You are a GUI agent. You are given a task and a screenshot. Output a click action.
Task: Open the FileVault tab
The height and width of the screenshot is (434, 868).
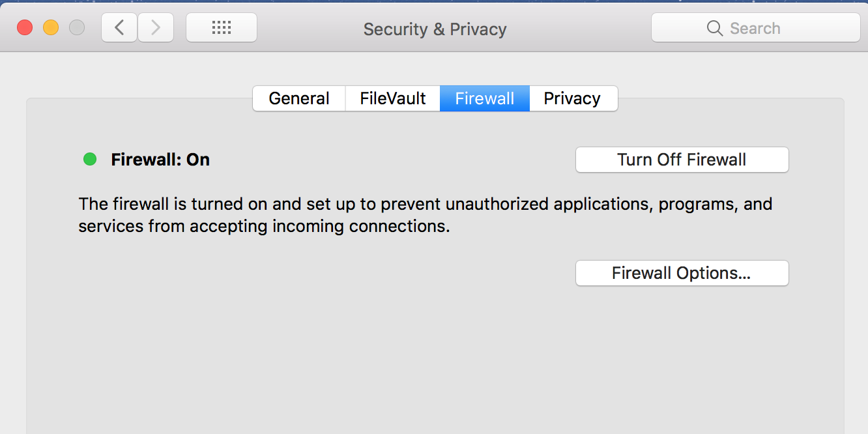click(393, 98)
